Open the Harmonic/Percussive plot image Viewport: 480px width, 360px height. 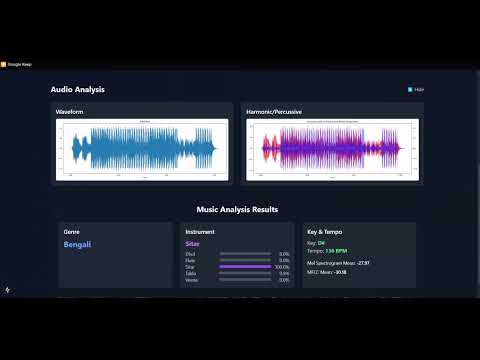(x=332, y=150)
